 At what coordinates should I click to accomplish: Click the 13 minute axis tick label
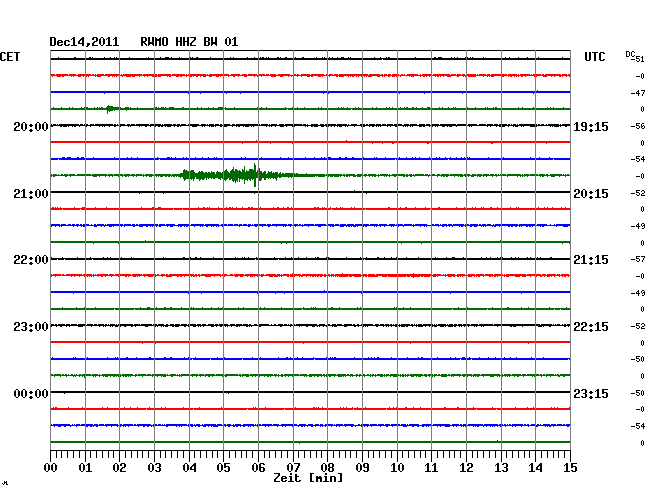coord(501,468)
